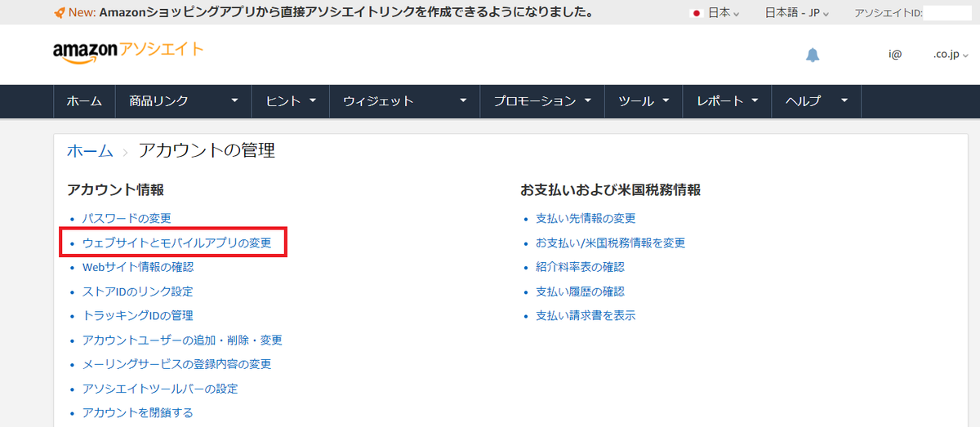Click the New: Amazonショッピングアプリ announcement text
The image size is (980, 427).
tap(331, 13)
